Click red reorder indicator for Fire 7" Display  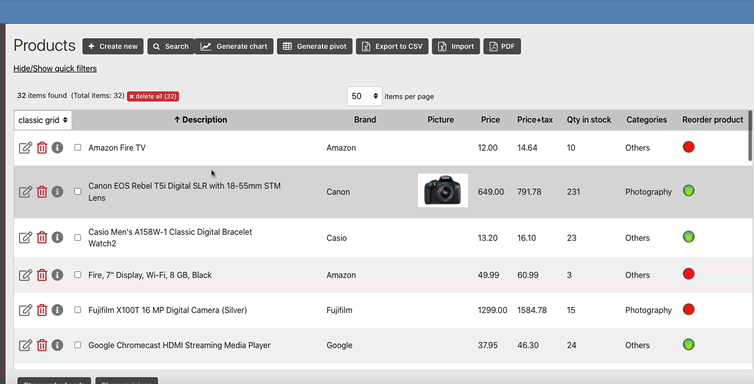pyautogui.click(x=689, y=274)
